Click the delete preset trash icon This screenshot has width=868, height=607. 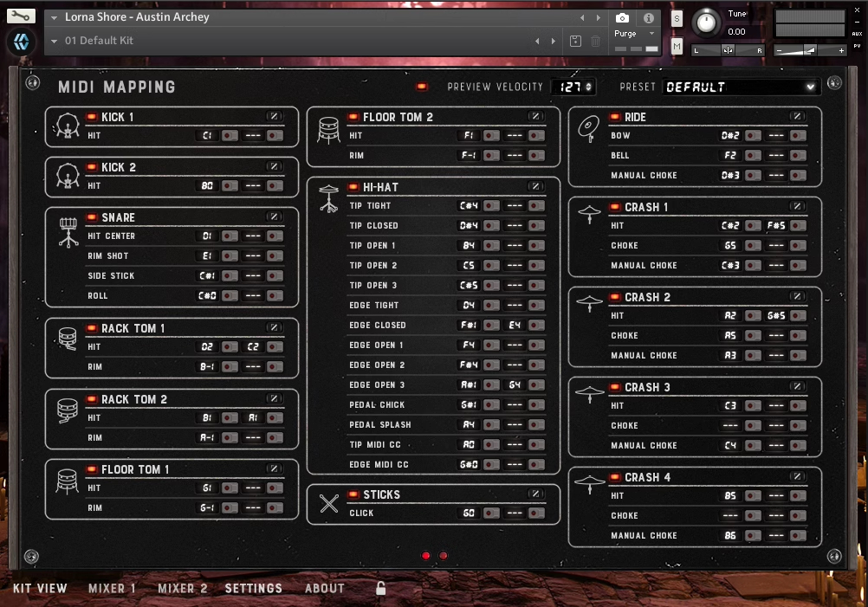pyautogui.click(x=596, y=41)
